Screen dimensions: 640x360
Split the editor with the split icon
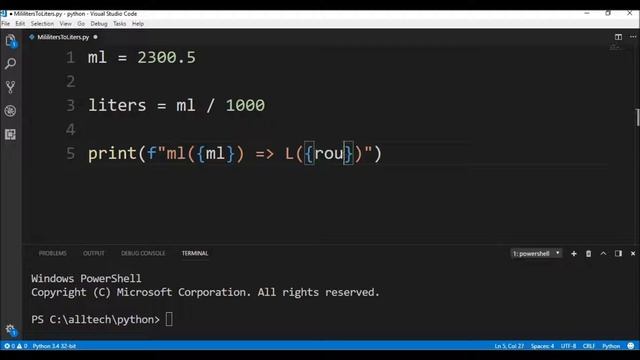click(x=618, y=37)
